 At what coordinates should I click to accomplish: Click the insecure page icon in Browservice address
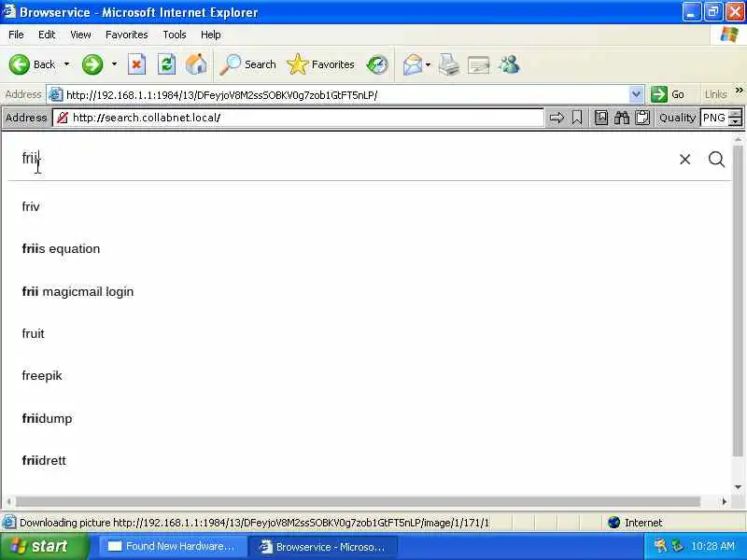62,118
